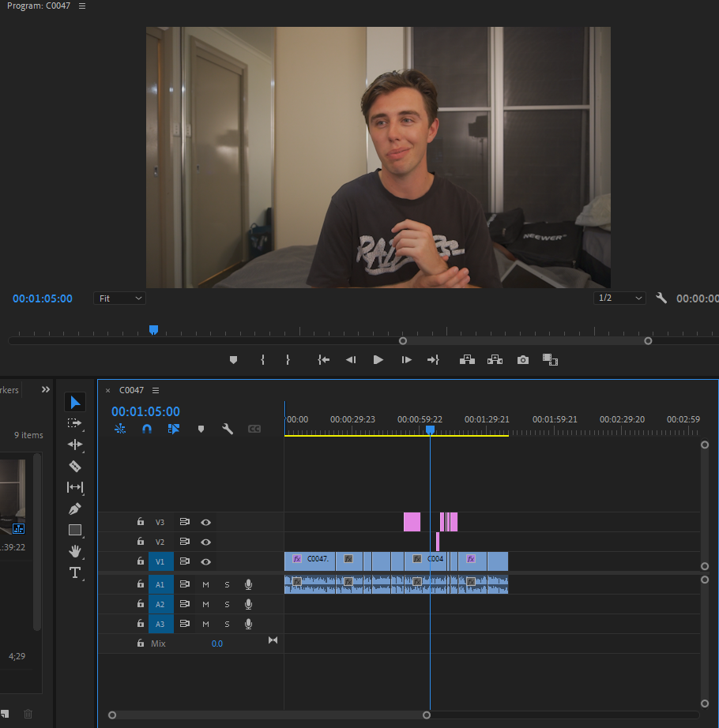
Task: Click the Mix track 0.0 volume value
Action: coord(217,643)
